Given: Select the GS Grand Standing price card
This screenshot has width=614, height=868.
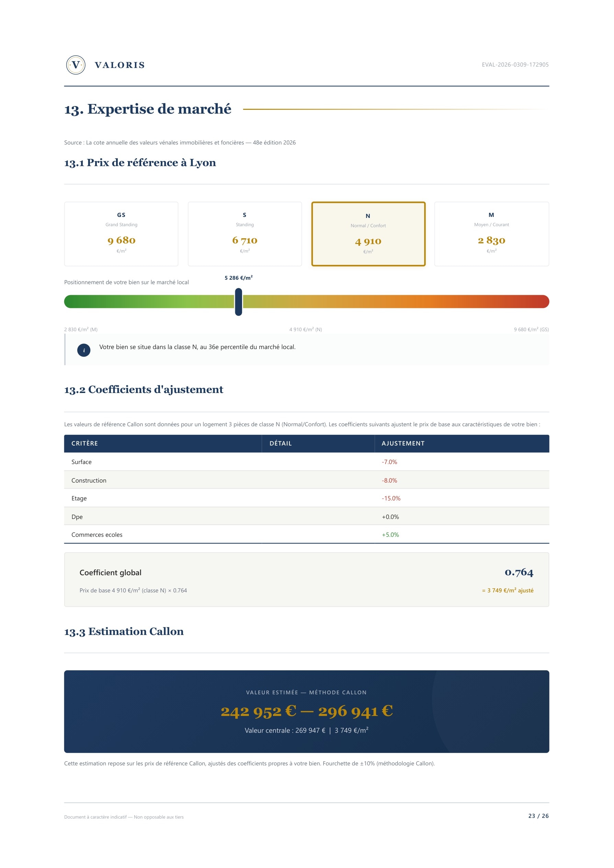Looking at the screenshot, I should tap(121, 234).
